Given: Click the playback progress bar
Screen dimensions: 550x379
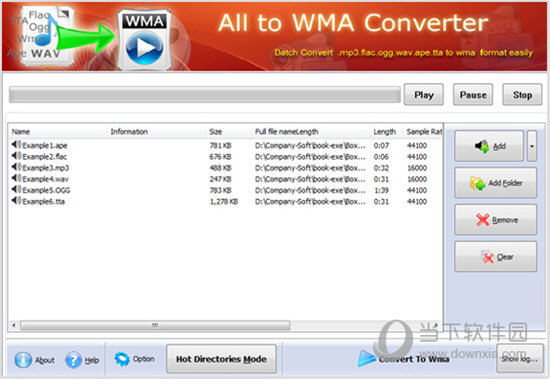Looking at the screenshot, I should pyautogui.click(x=205, y=95).
